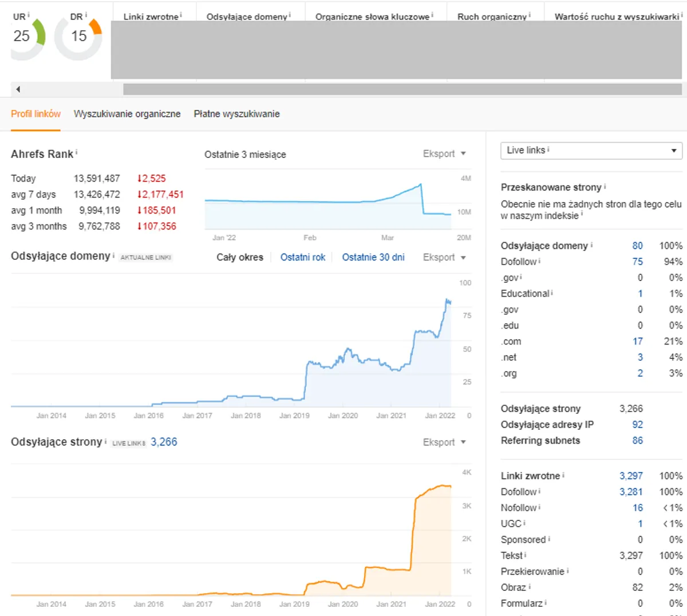Image resolution: width=687 pixels, height=616 pixels.
Task: Click the info icon beside DR
Action: pos(86,15)
